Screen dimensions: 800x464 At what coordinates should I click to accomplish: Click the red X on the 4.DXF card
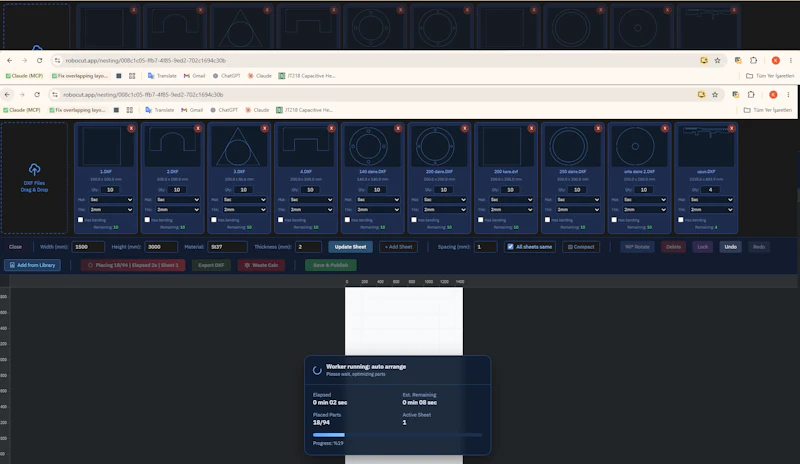(331, 129)
